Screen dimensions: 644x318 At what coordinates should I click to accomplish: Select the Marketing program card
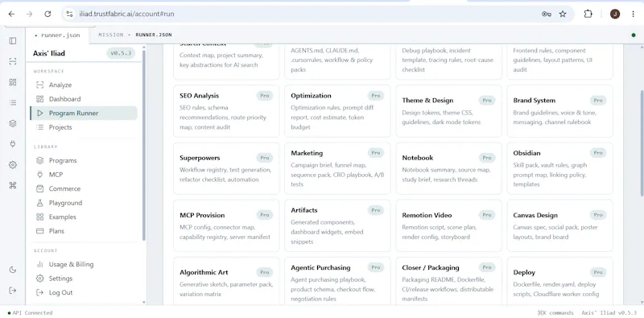click(x=337, y=168)
